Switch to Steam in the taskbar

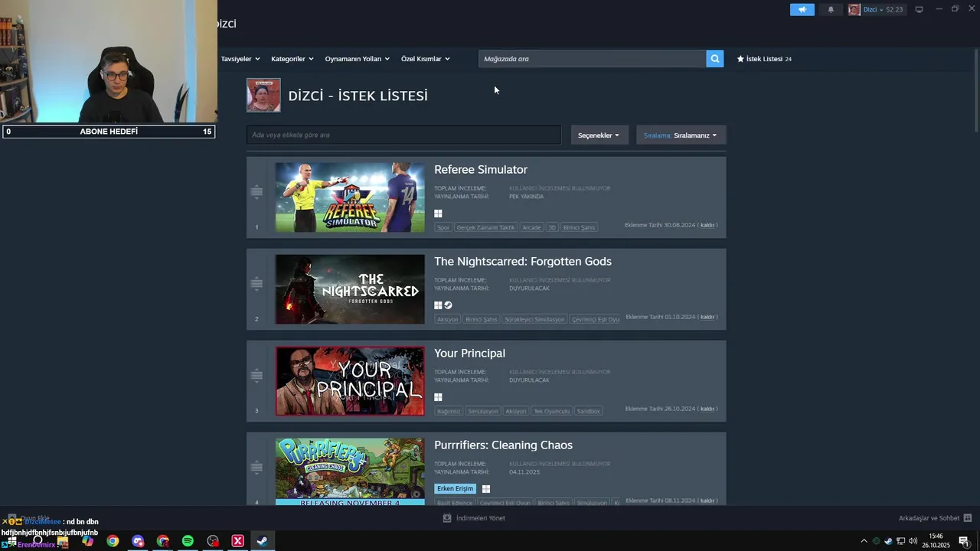[x=262, y=541]
